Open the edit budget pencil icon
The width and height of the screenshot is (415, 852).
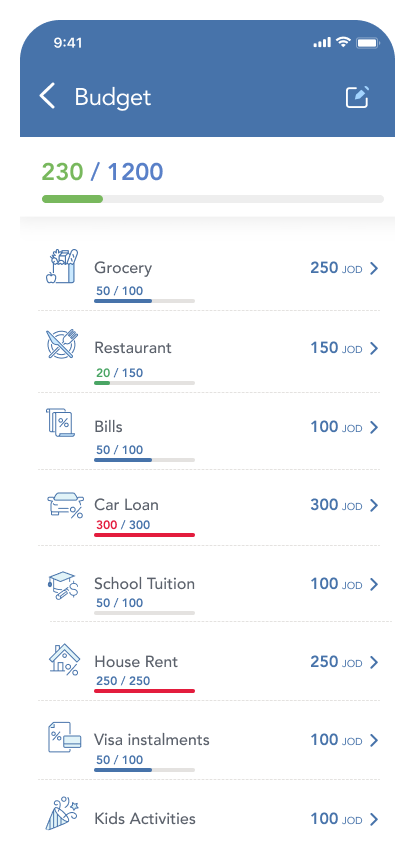pyautogui.click(x=357, y=97)
